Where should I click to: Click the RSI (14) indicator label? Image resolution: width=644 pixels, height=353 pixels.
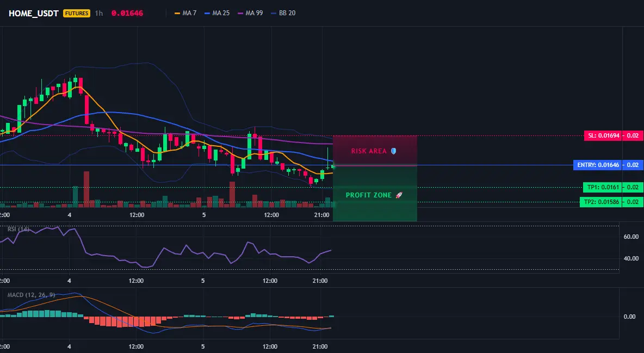point(18,229)
